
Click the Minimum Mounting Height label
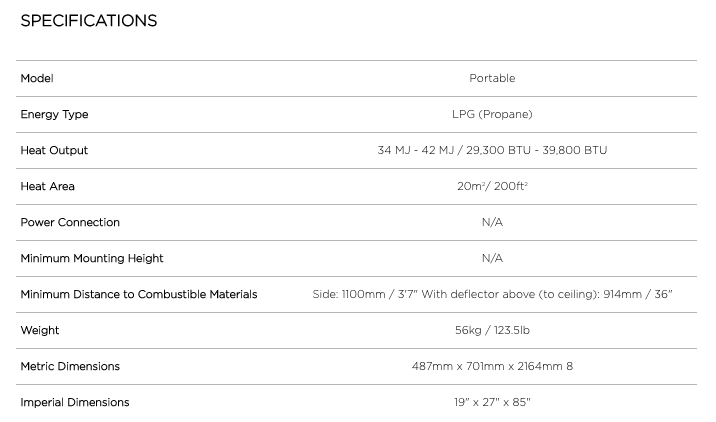(92, 258)
